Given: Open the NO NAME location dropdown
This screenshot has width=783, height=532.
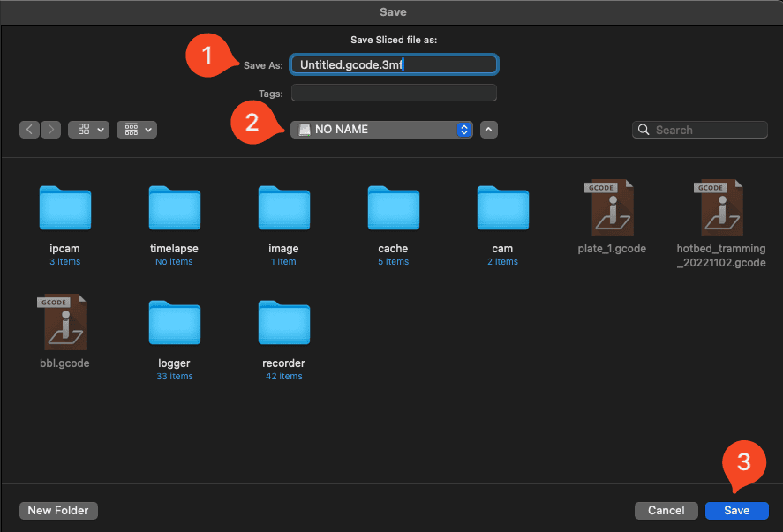Looking at the screenshot, I should [381, 130].
